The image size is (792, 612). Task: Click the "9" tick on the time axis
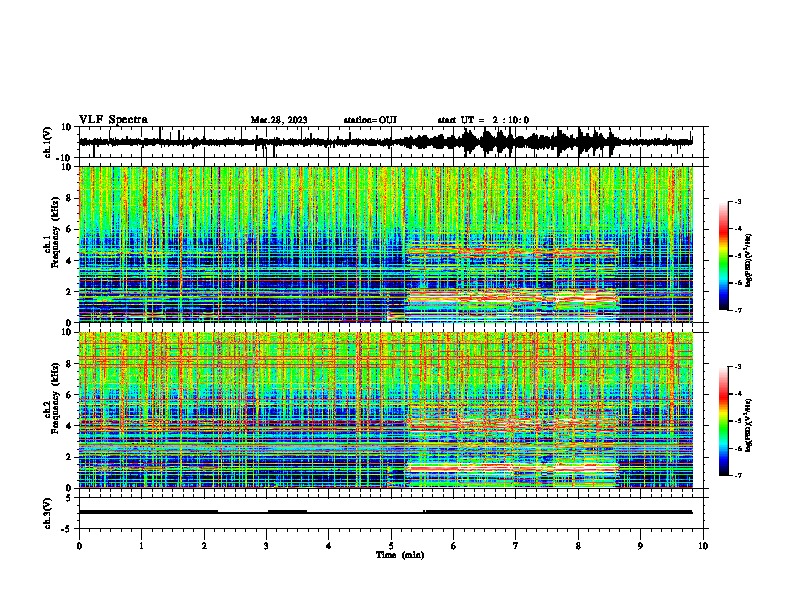[x=640, y=546]
